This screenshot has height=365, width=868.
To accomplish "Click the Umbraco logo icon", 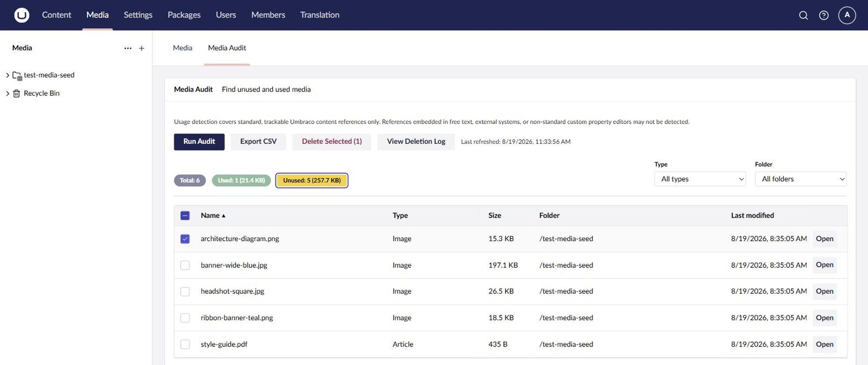I will tap(21, 15).
